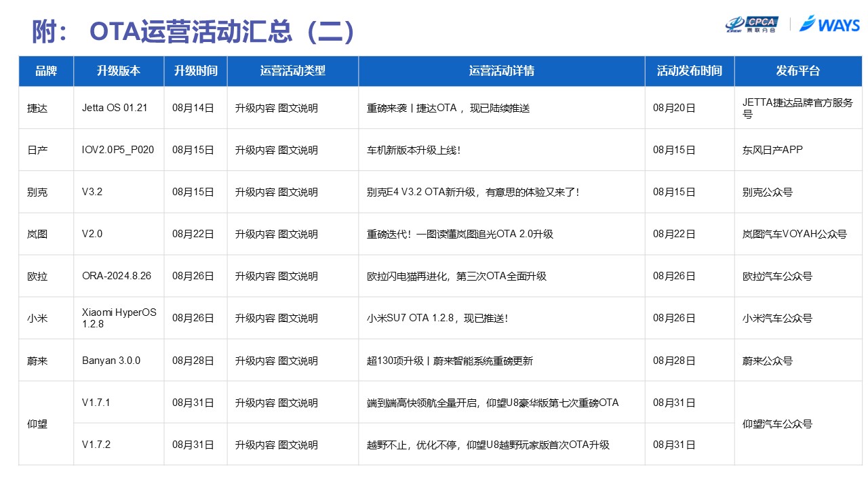The width and height of the screenshot is (868, 488).
Task: Click the WAYS logo
Action: click(x=829, y=24)
